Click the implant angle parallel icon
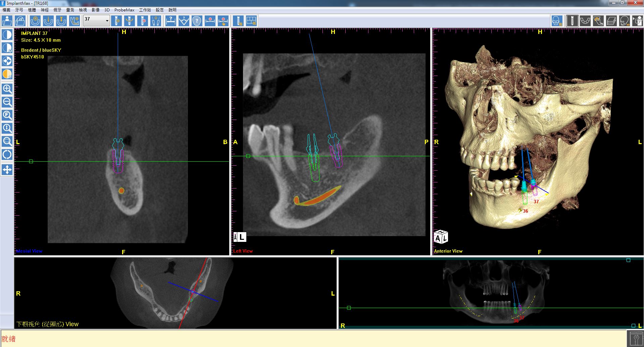The image size is (644, 347). coord(155,21)
